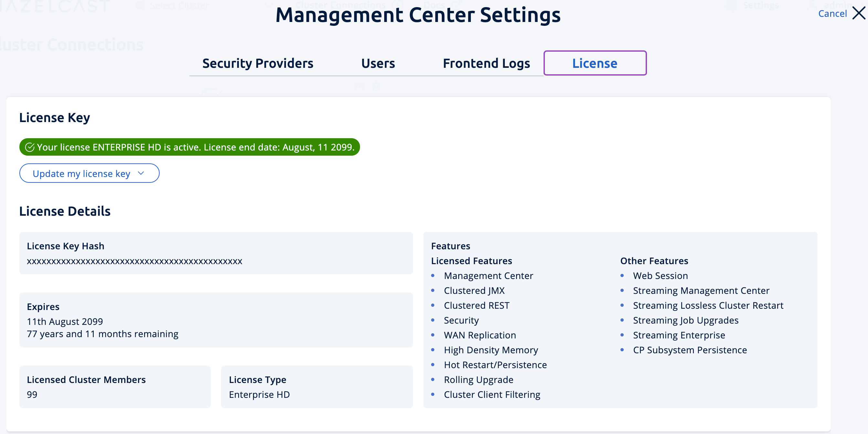The height and width of the screenshot is (434, 868).
Task: Click the Streaming Job Upgrades feature
Action: pos(685,320)
